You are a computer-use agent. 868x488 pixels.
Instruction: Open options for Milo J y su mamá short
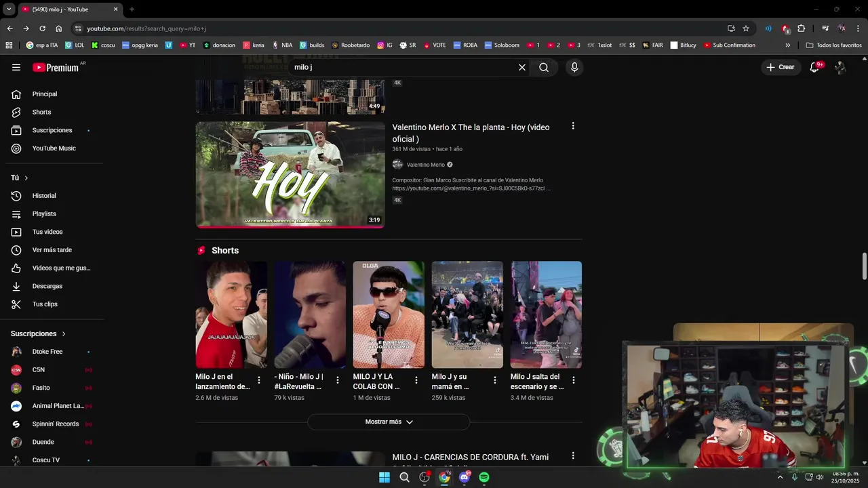click(x=495, y=380)
